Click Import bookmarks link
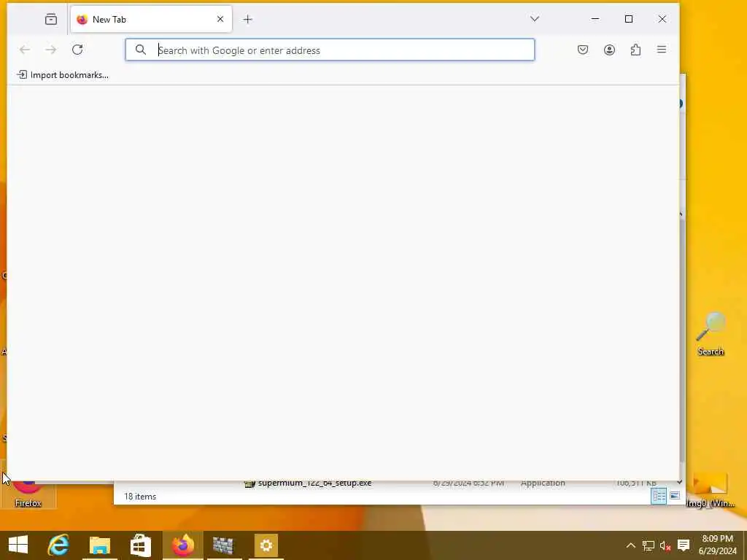This screenshot has width=747, height=560. coord(63,75)
